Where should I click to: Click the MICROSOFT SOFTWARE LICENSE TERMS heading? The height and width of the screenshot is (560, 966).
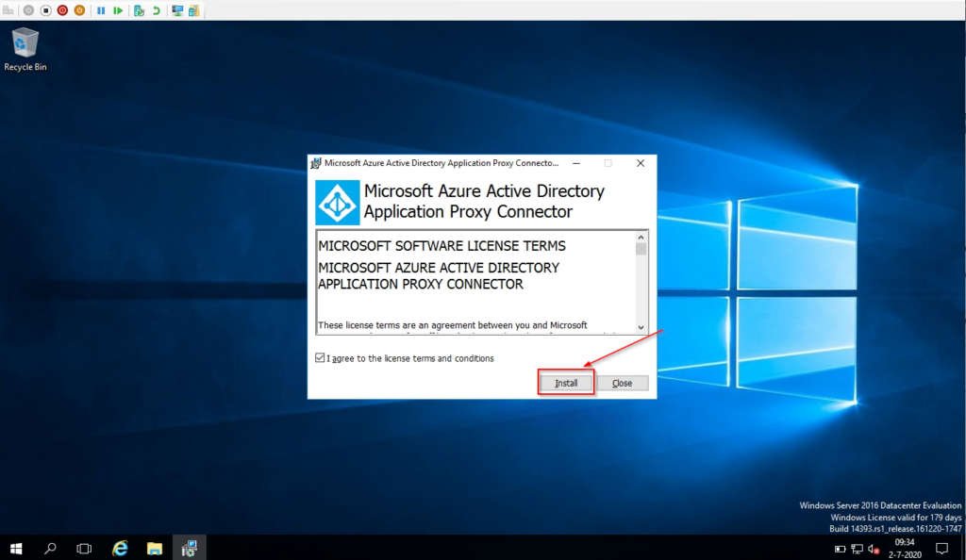coord(441,246)
